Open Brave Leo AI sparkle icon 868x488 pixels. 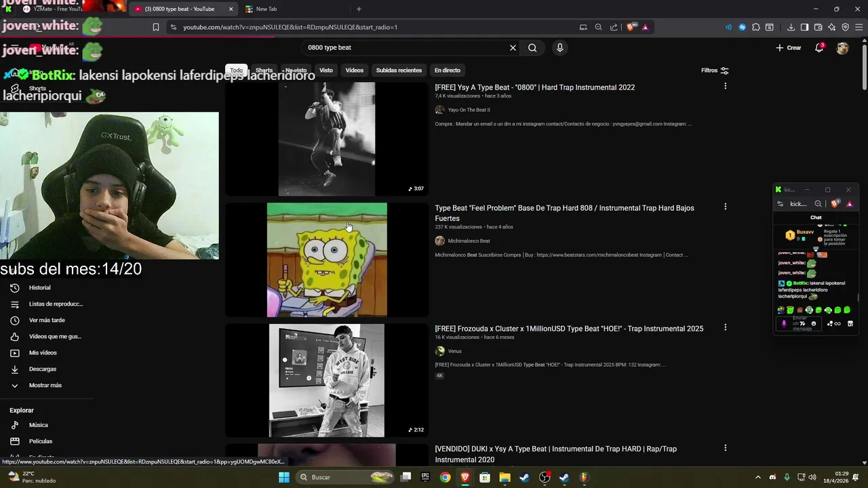tap(831, 27)
